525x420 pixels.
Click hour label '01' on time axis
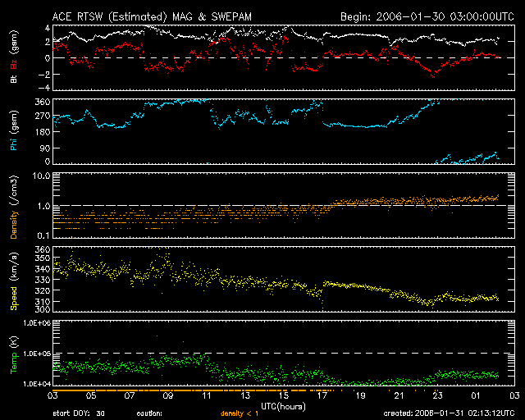[x=476, y=396]
